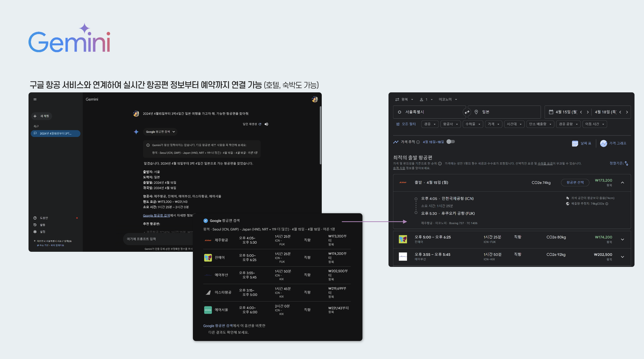Click info icon next to 가격 추적

[x=418, y=142]
